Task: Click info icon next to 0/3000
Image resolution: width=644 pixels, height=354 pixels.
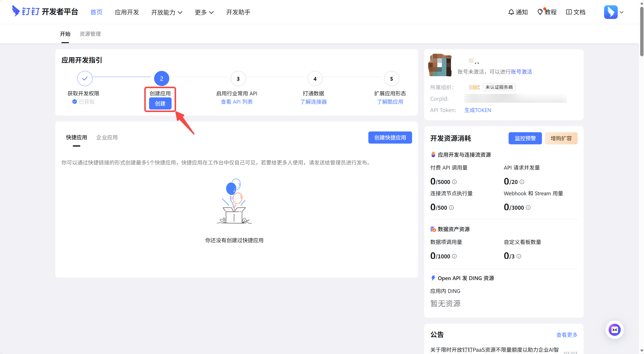Action: tap(528, 207)
